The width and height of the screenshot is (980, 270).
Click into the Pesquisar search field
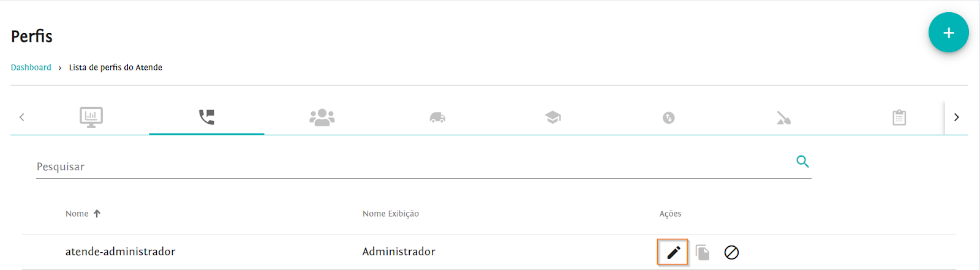click(410, 167)
